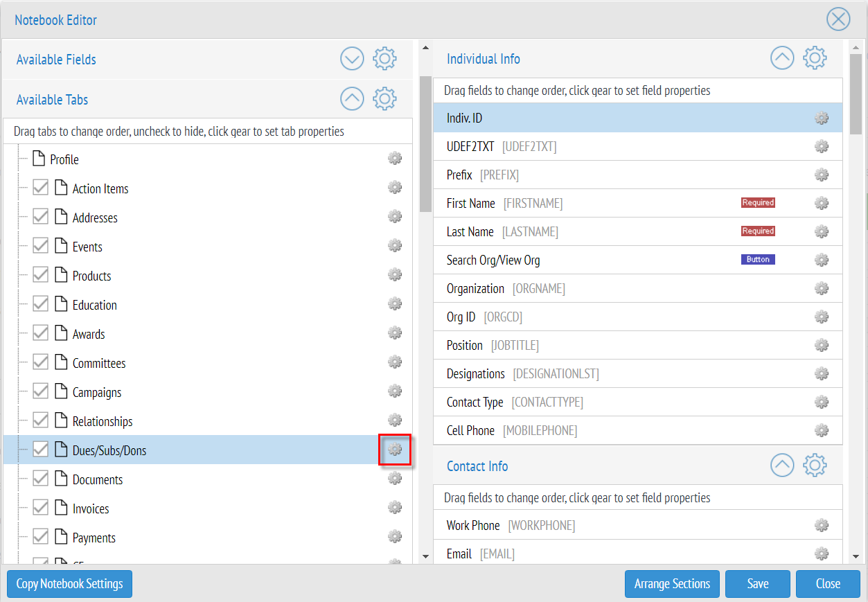The width and height of the screenshot is (868, 602).
Task: Click gear icon for Cell Phone field
Action: 822,431
